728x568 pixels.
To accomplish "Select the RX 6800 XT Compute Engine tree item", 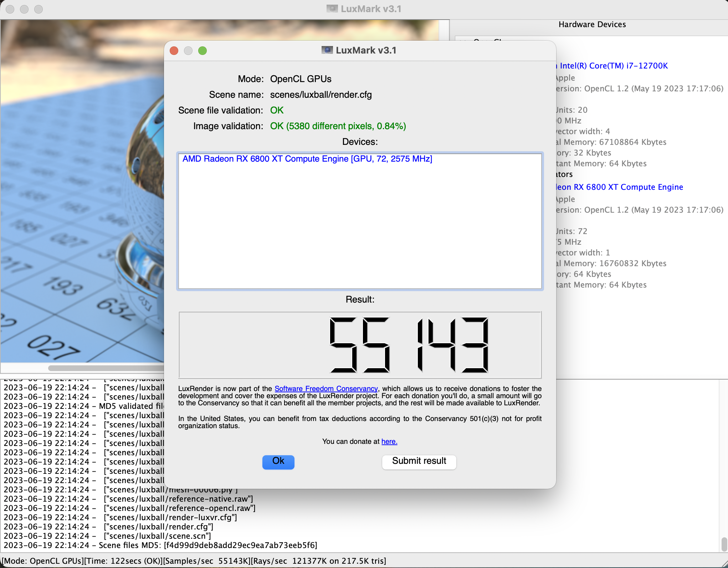I will point(620,187).
